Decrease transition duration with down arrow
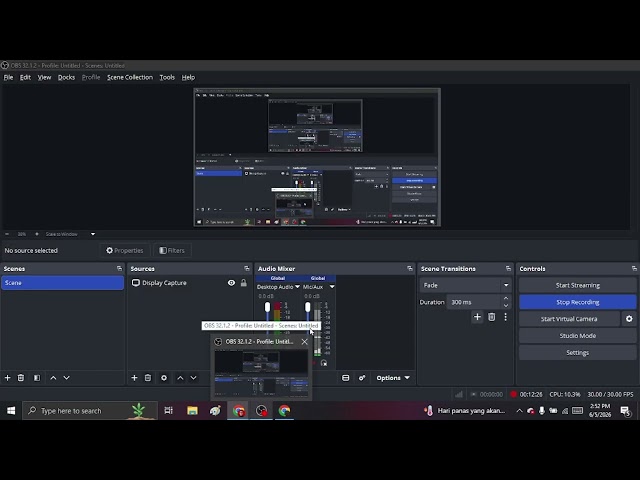 [x=506, y=306]
